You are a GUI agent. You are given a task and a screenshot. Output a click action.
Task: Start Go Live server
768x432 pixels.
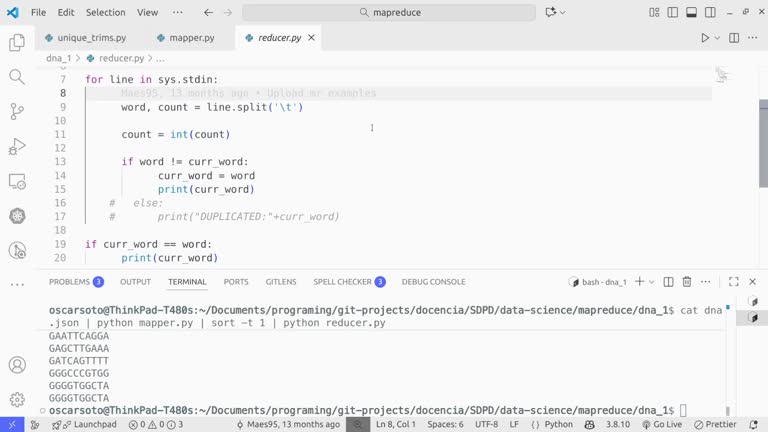click(662, 425)
